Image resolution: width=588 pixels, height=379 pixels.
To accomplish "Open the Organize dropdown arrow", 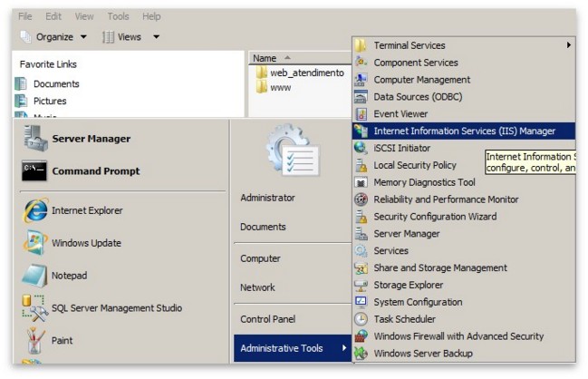I will (x=83, y=37).
